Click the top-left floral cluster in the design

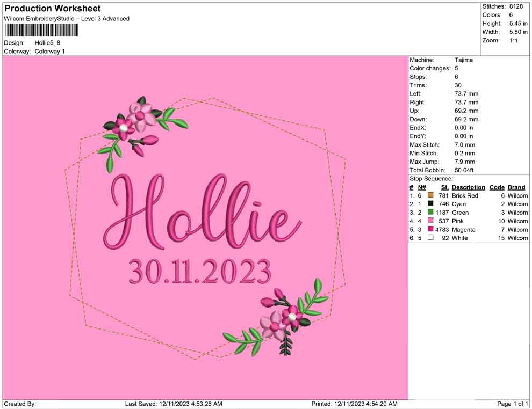tap(142, 134)
